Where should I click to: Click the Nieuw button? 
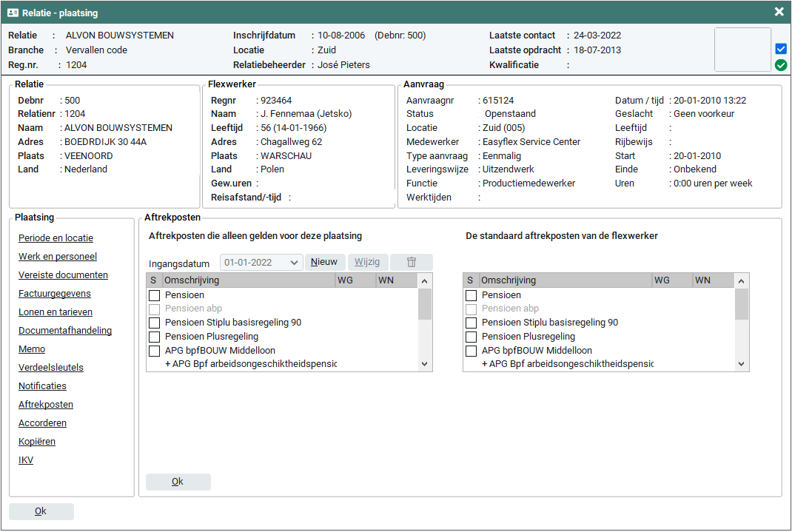point(324,262)
